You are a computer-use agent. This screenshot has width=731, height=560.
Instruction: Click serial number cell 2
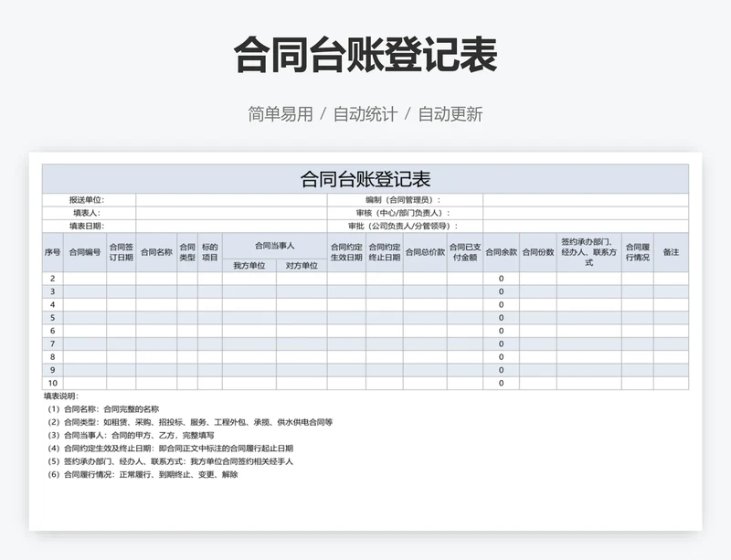point(53,279)
